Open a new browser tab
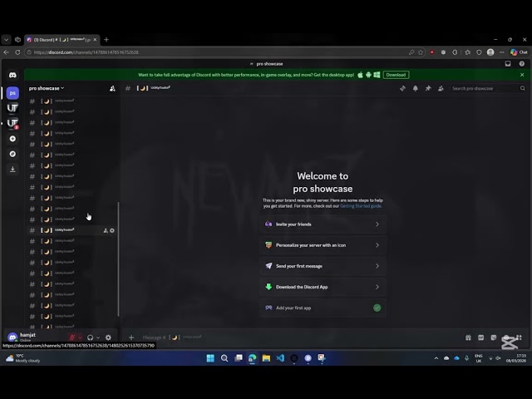 tap(106, 40)
